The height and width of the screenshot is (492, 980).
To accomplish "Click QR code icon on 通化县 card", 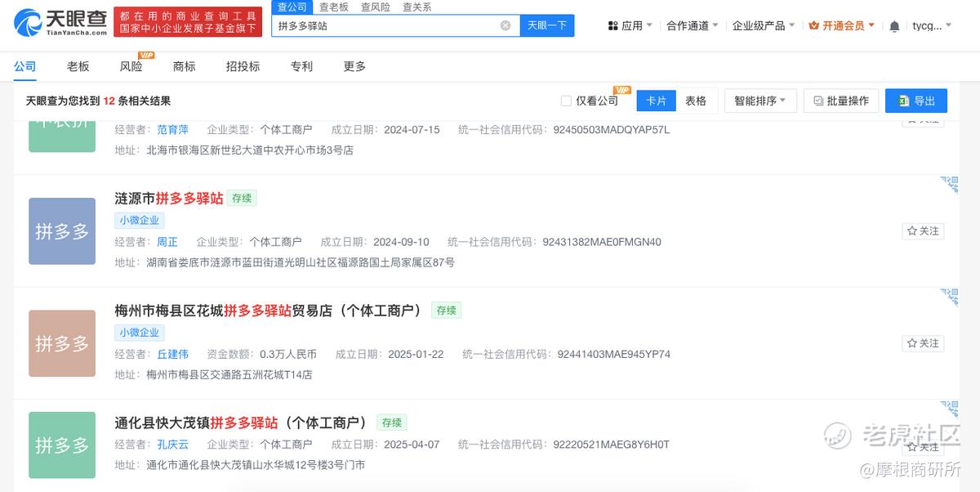I will (x=950, y=409).
